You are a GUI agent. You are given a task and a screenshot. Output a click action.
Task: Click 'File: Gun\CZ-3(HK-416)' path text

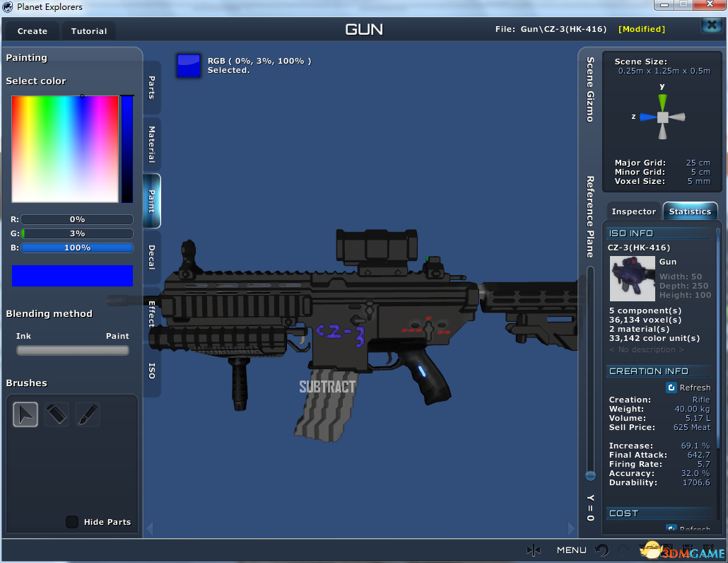coord(551,29)
